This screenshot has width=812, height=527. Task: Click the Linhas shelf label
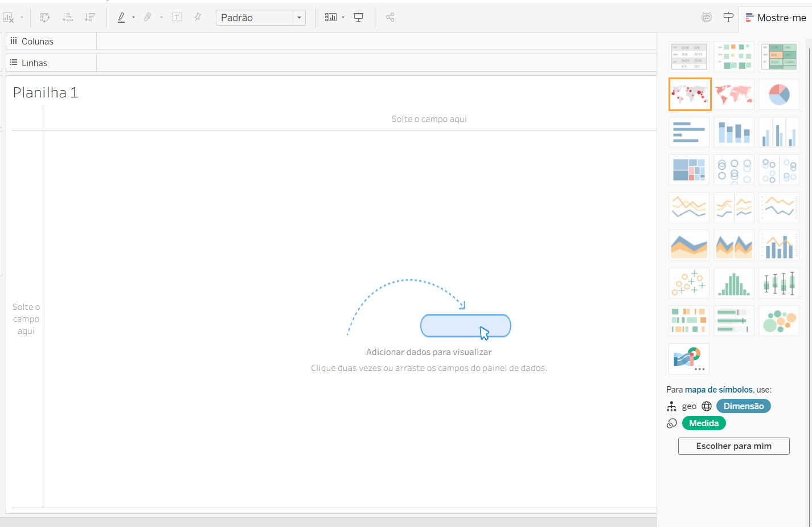pos(34,63)
